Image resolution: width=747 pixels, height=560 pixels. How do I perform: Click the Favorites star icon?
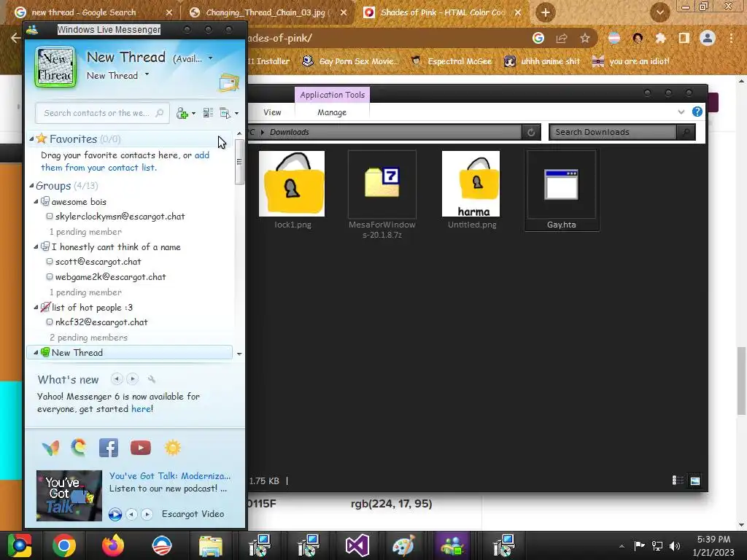tap(42, 139)
